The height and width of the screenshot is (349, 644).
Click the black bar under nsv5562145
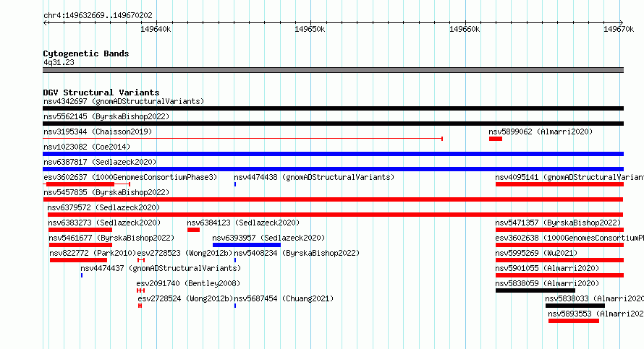tap(333, 124)
